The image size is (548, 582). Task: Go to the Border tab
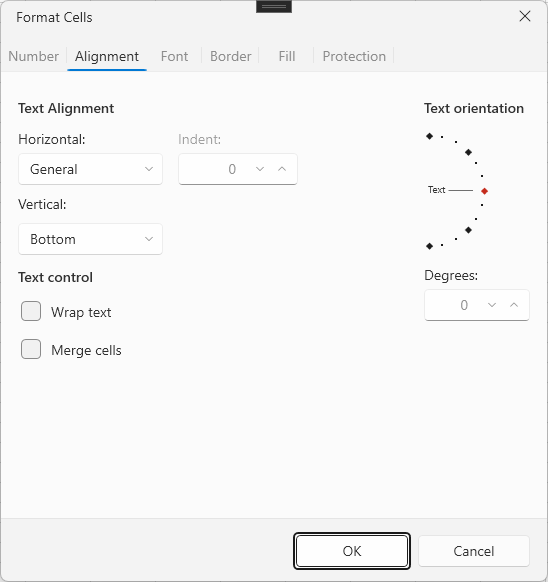[x=231, y=56]
